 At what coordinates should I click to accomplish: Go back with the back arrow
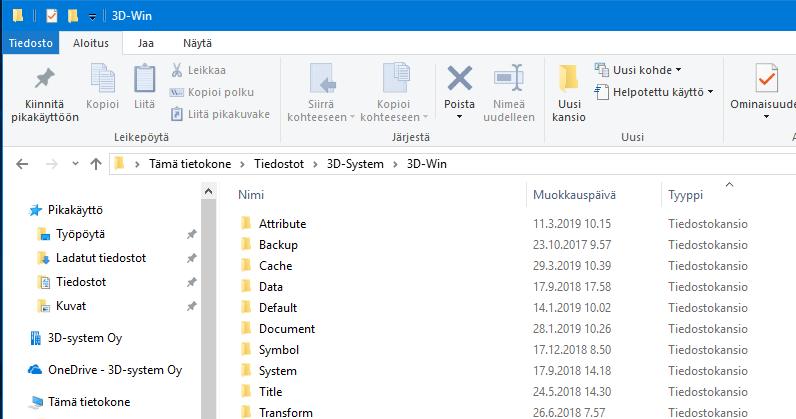tap(22, 164)
